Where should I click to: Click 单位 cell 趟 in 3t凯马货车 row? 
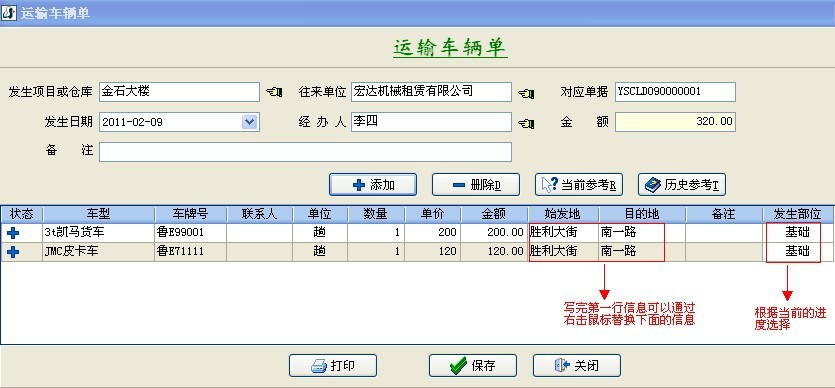pyautogui.click(x=320, y=233)
